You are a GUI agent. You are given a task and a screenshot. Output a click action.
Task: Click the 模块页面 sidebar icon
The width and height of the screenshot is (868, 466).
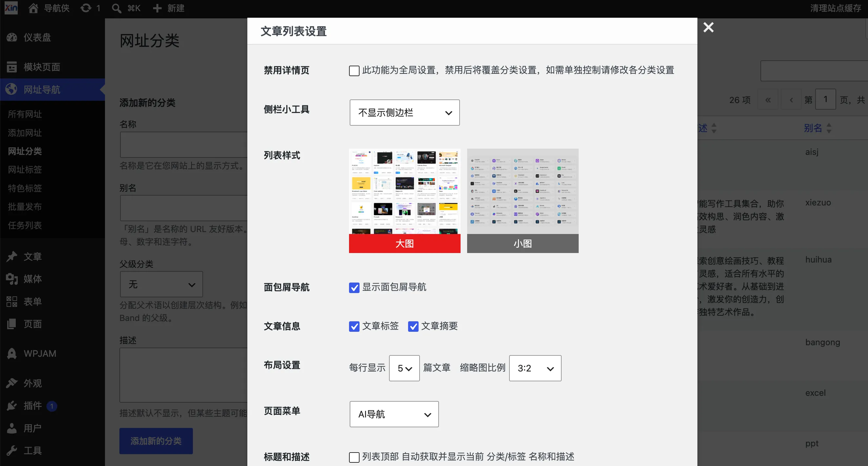coord(12,67)
